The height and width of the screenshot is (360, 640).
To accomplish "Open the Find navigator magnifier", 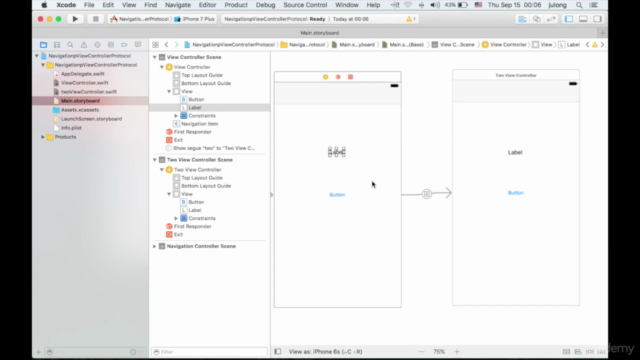I will coord(70,44).
